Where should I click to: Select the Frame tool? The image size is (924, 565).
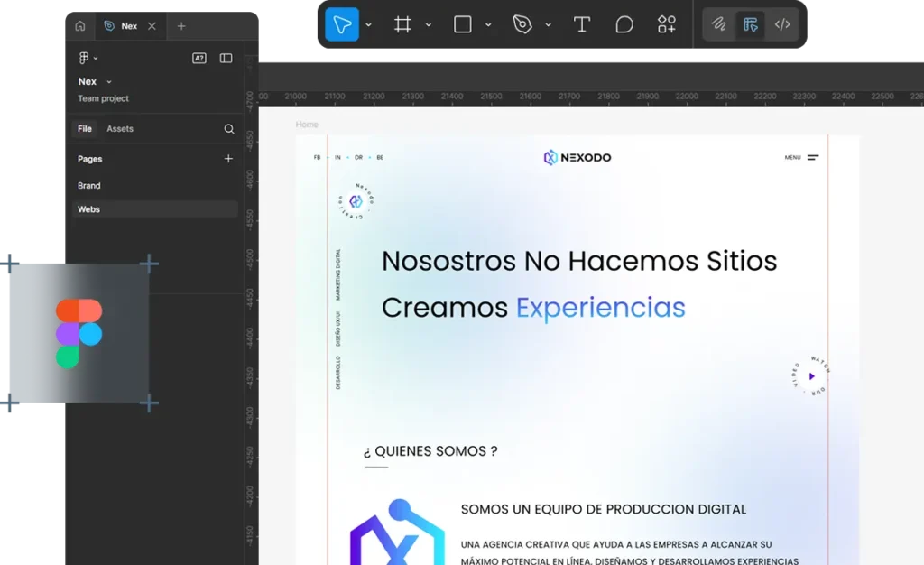pos(402,24)
